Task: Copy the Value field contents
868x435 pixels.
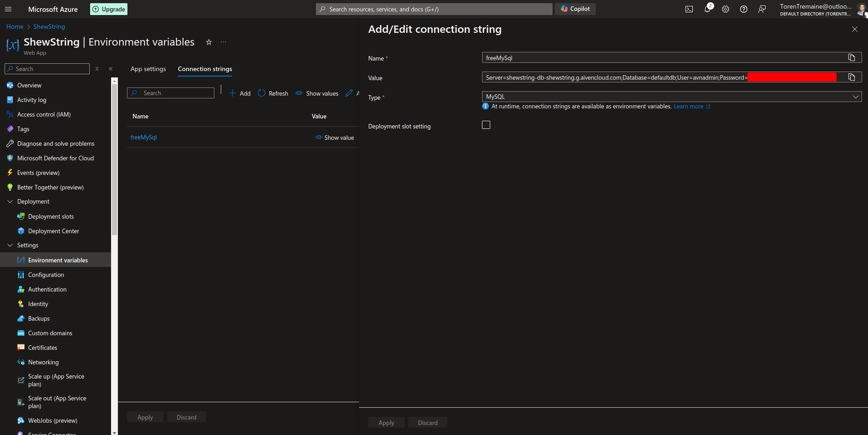Action: point(852,77)
